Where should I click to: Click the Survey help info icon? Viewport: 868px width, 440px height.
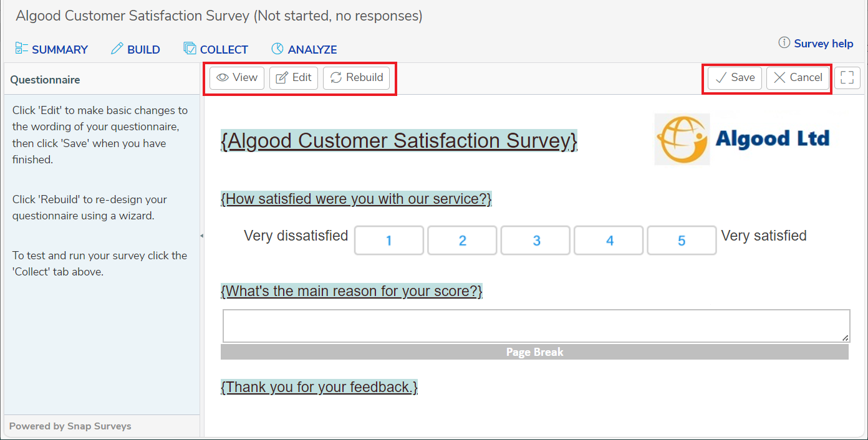coord(784,43)
